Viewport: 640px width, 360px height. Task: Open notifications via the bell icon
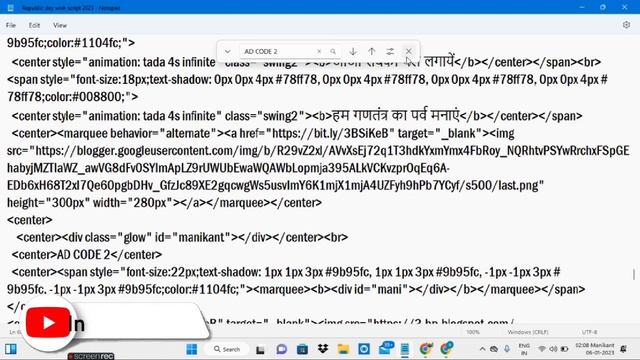coord(623,349)
